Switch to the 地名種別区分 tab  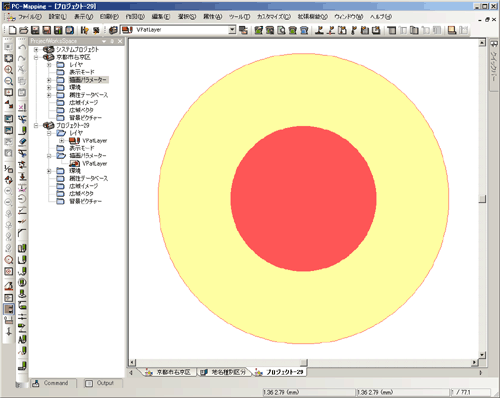pyautogui.click(x=224, y=372)
